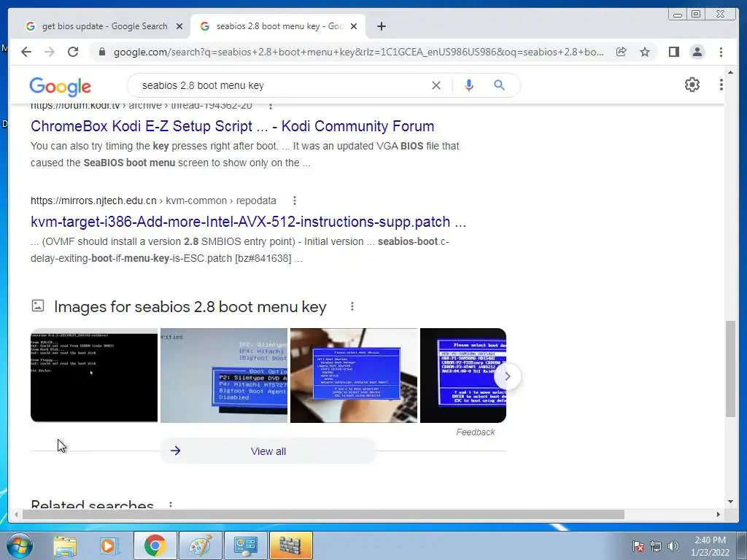Click 'Images for seabios 2.8 boot menu key' heading

[190, 307]
